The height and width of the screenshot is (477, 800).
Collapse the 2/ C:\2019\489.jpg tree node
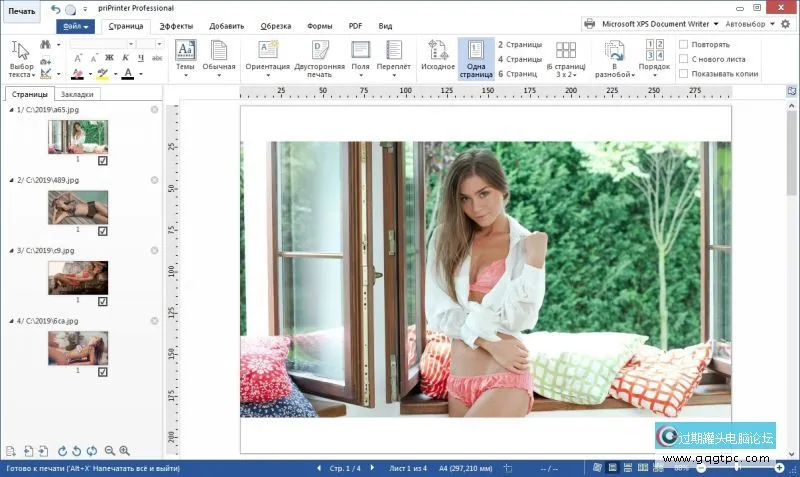pos(11,180)
